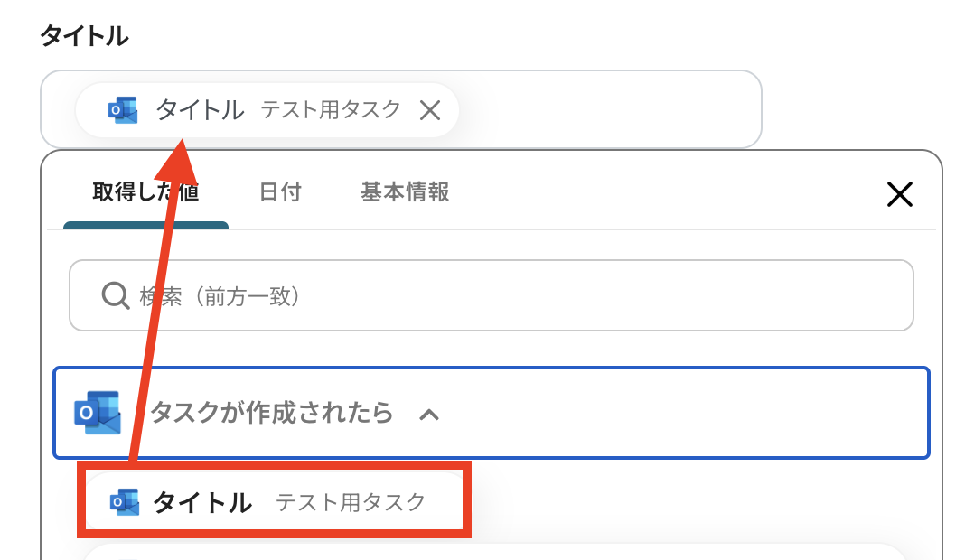
Task: Collapse the タスクが作成されたら section via chevron
Action: tap(429, 415)
